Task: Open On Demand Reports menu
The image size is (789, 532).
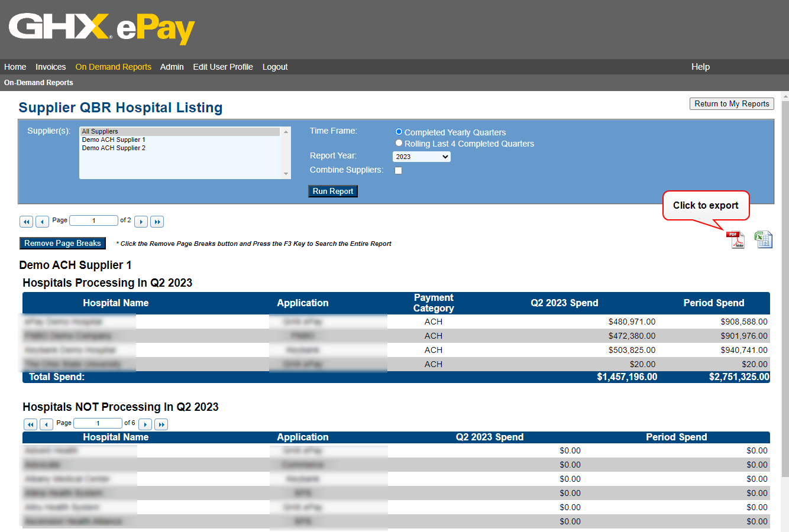Action: click(x=113, y=67)
